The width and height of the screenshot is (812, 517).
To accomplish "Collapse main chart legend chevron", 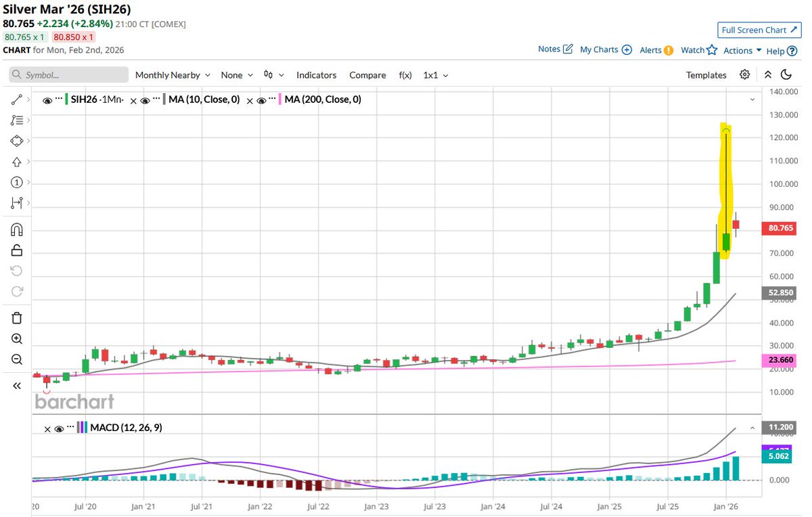I will [752, 99].
